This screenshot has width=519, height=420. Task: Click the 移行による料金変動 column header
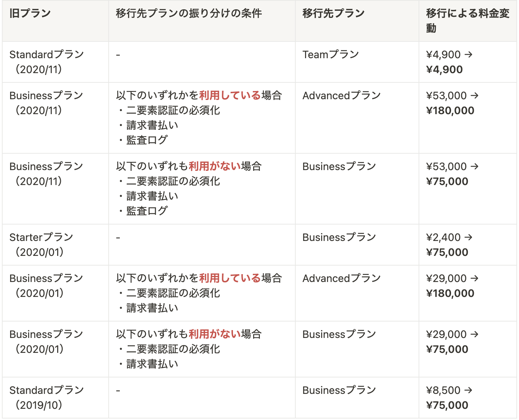467,21
